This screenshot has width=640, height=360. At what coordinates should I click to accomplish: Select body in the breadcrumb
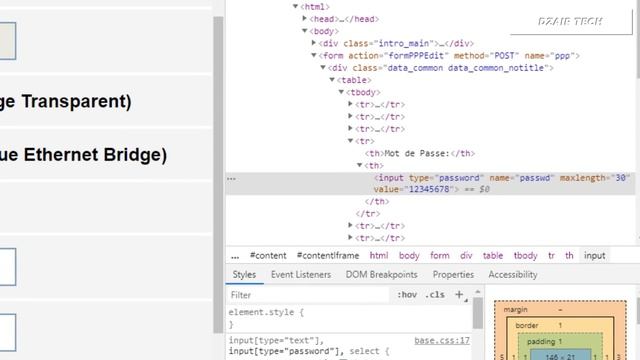[x=409, y=256]
